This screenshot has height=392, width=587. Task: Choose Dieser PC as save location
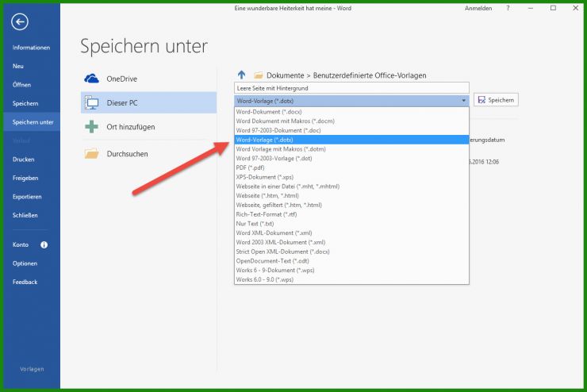point(148,102)
